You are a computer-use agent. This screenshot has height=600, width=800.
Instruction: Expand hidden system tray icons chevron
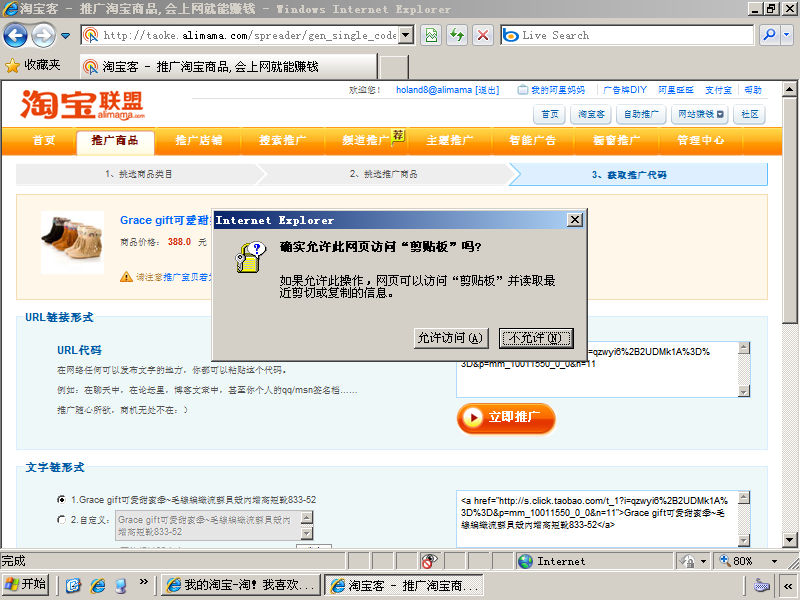[x=788, y=586]
